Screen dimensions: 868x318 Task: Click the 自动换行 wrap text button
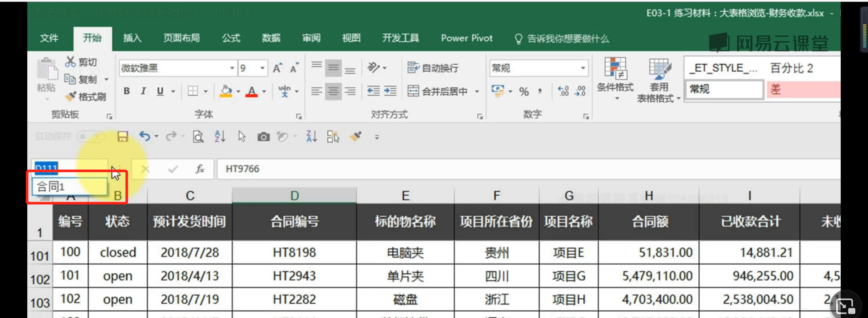pos(433,68)
